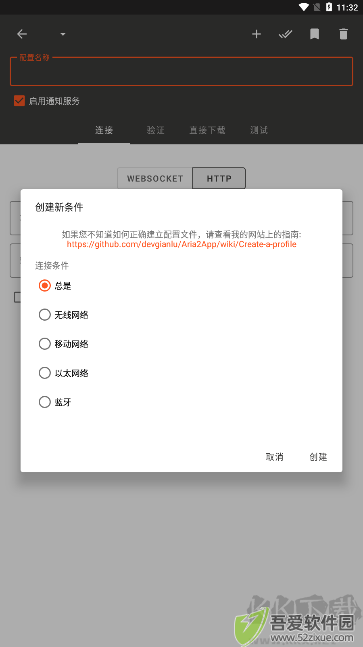Switch to the 验证 tab
Screen dimensions: 363x647
coord(156,130)
